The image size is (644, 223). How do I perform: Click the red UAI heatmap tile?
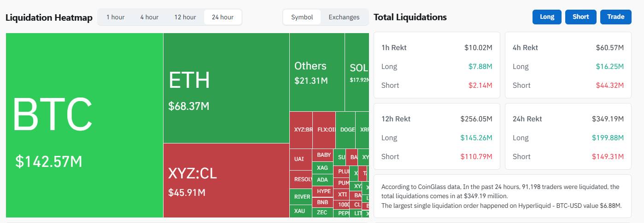[300, 160]
